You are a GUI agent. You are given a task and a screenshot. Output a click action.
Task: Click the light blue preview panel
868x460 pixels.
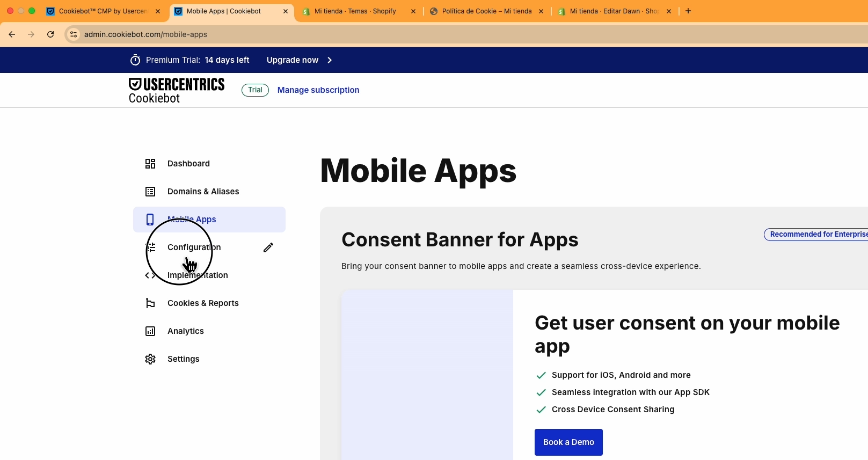coord(427,375)
